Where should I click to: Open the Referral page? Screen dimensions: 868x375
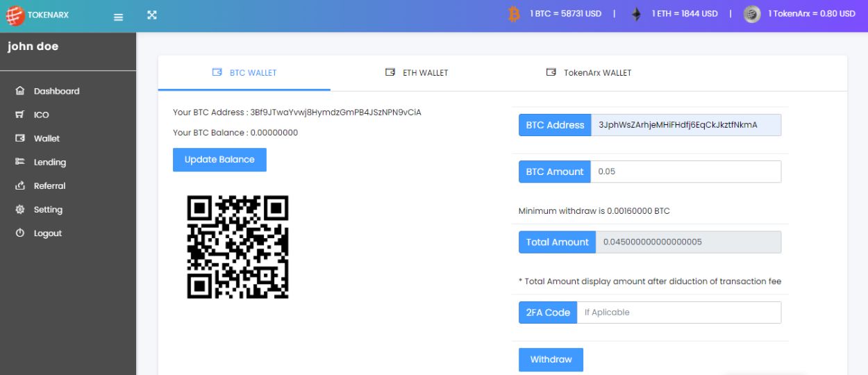click(x=68, y=185)
